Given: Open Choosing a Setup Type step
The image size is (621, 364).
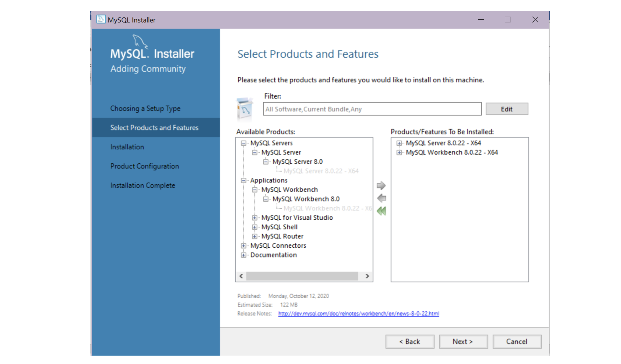Looking at the screenshot, I should point(145,109).
